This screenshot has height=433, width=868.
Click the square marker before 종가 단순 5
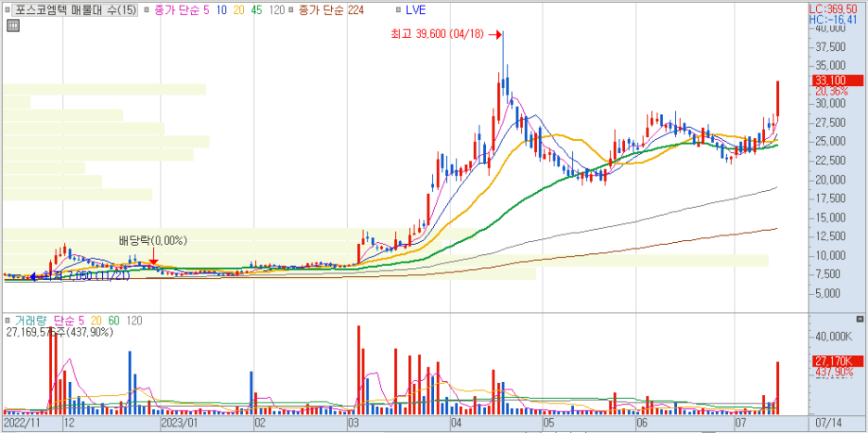(x=147, y=9)
